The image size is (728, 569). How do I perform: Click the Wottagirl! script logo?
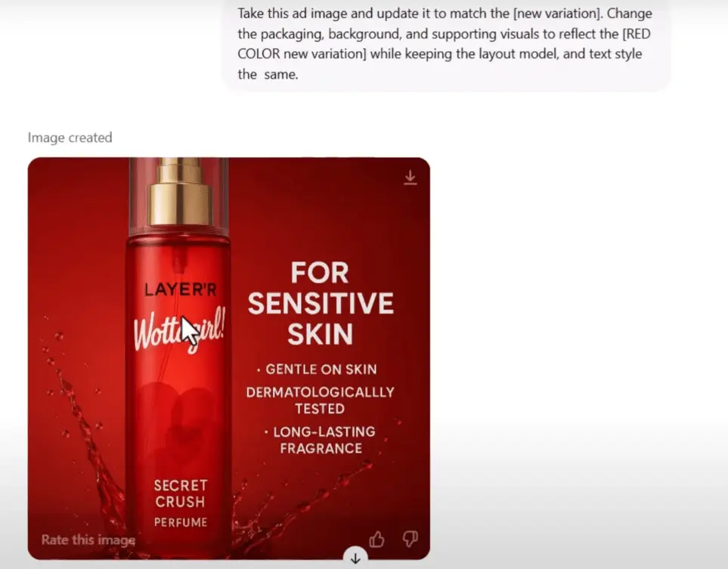pos(180,330)
